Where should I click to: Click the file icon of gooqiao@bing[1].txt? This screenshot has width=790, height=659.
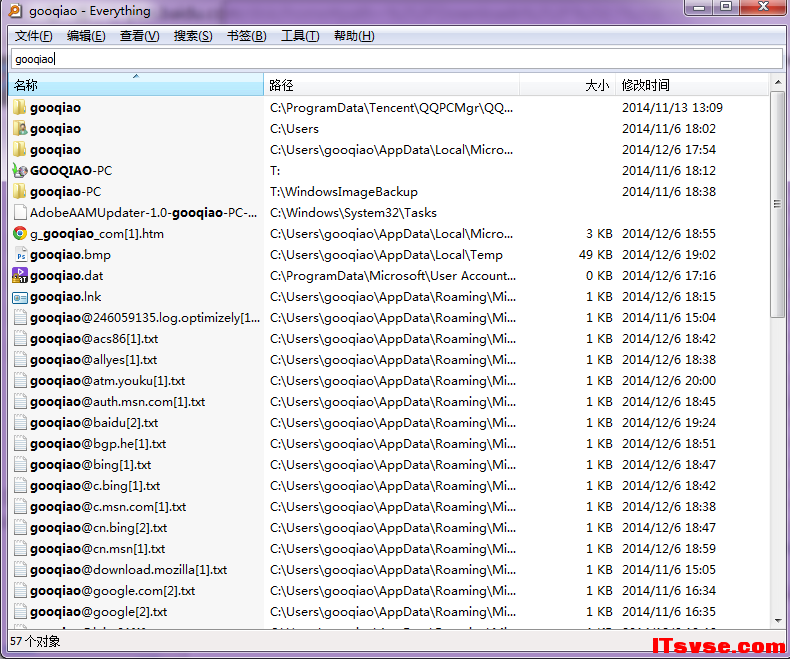20,465
